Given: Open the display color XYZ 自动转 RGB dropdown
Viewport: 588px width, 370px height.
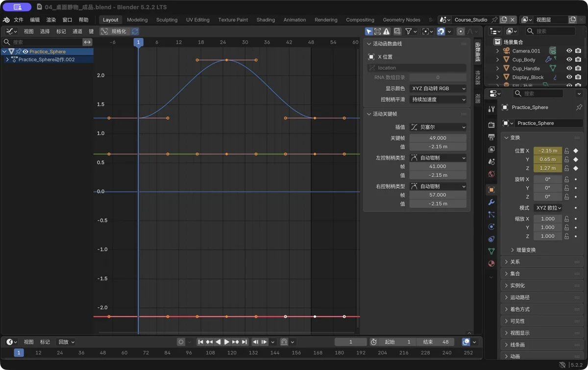Looking at the screenshot, I should (x=438, y=89).
